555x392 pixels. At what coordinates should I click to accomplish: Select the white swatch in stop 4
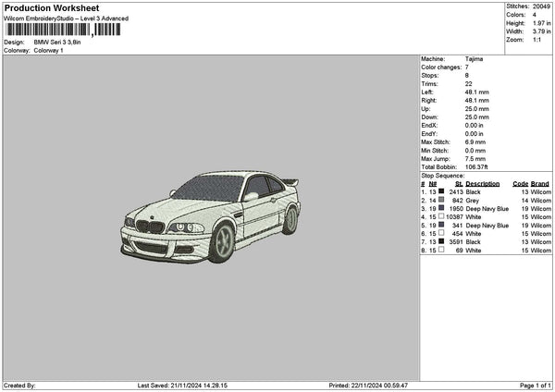click(441, 216)
